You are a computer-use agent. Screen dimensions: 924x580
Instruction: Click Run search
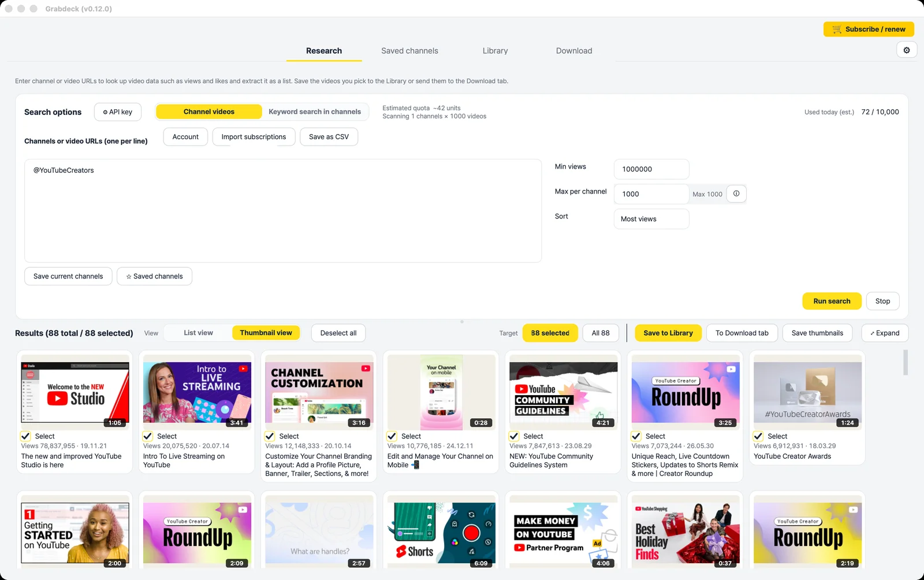(x=832, y=301)
